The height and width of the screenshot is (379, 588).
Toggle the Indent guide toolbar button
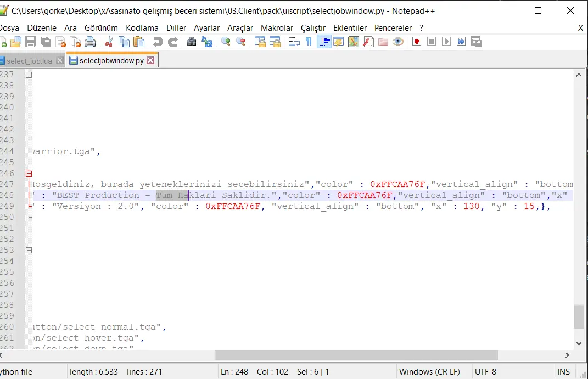[324, 42]
